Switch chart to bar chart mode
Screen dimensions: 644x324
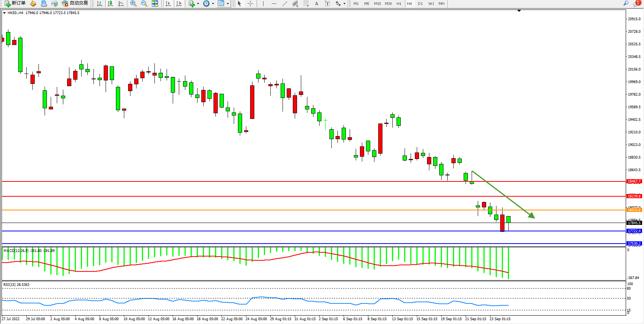100,3
